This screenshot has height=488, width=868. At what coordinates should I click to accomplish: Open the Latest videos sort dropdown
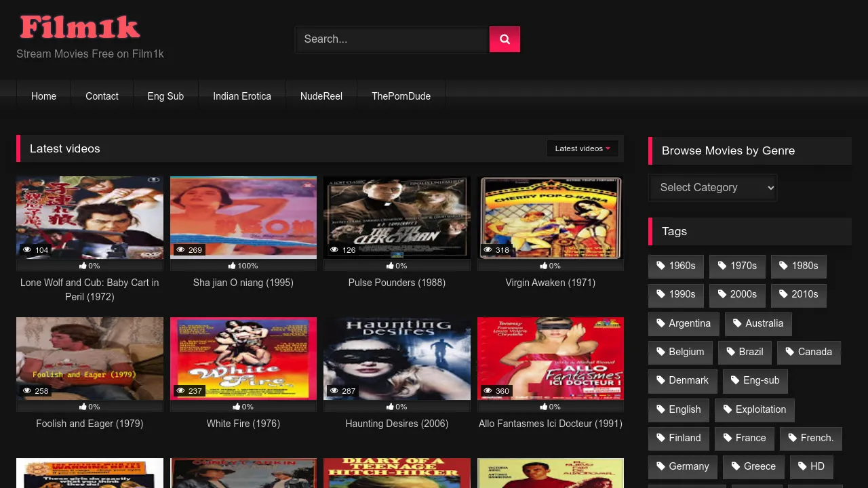click(582, 148)
